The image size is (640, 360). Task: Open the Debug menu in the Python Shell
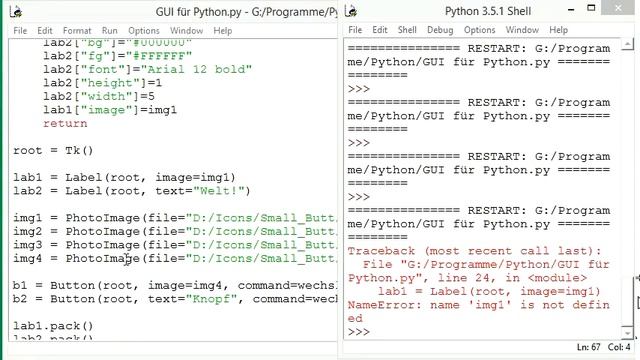pos(440,30)
